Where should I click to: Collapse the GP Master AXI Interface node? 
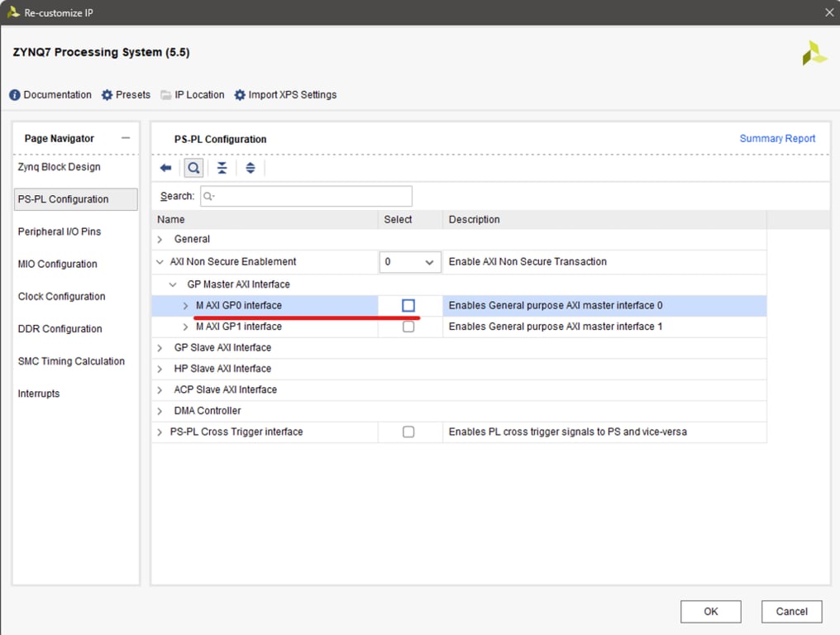(x=174, y=284)
